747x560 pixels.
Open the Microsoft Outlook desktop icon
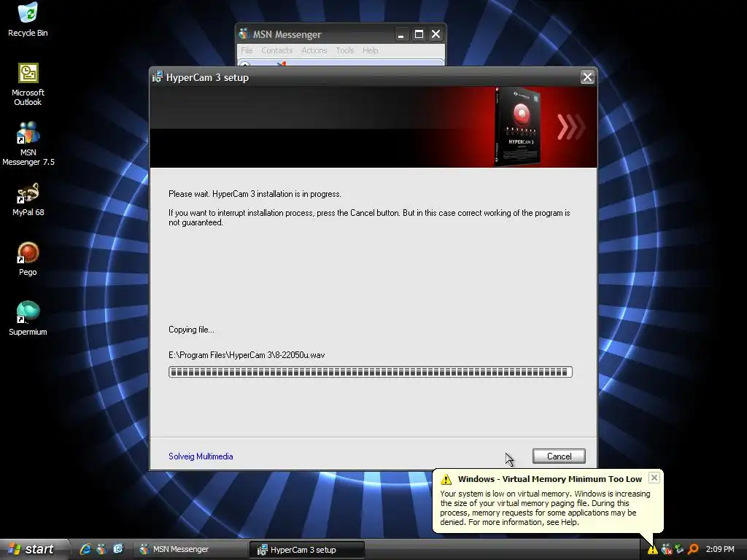(28, 85)
